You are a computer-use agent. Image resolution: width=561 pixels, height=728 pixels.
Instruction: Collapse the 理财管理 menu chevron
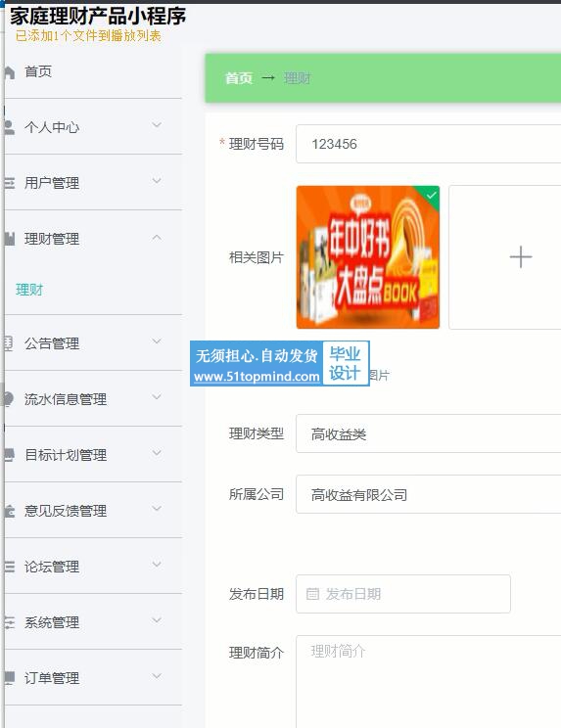pos(157,237)
